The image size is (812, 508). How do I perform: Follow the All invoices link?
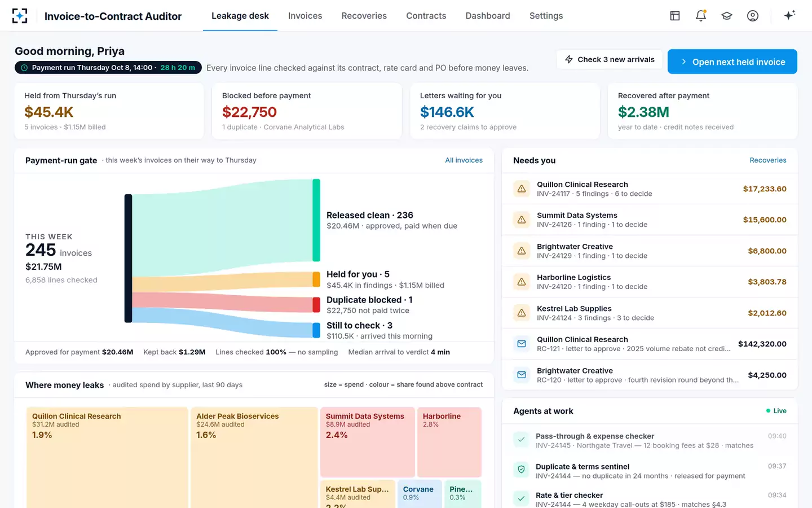[x=464, y=160]
